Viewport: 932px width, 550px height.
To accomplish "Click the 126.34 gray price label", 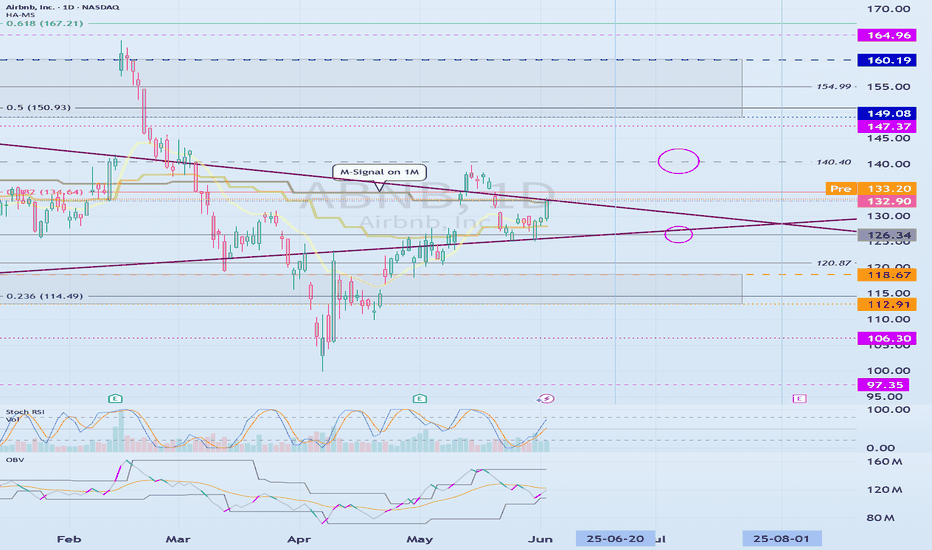I will point(887,235).
